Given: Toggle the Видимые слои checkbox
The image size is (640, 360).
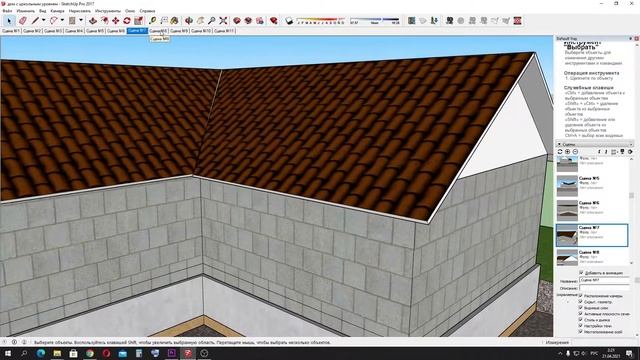Looking at the screenshot, I should 580,308.
